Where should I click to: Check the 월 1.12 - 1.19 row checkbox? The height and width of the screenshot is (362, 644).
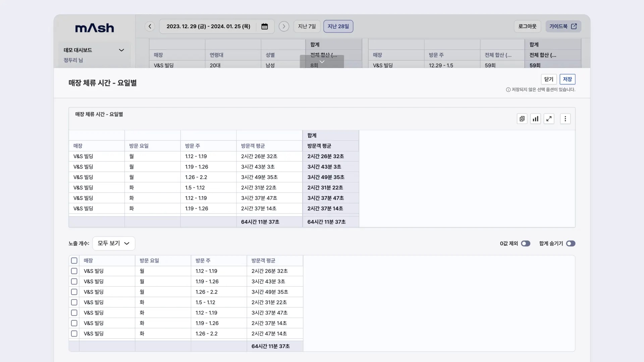[x=74, y=271]
